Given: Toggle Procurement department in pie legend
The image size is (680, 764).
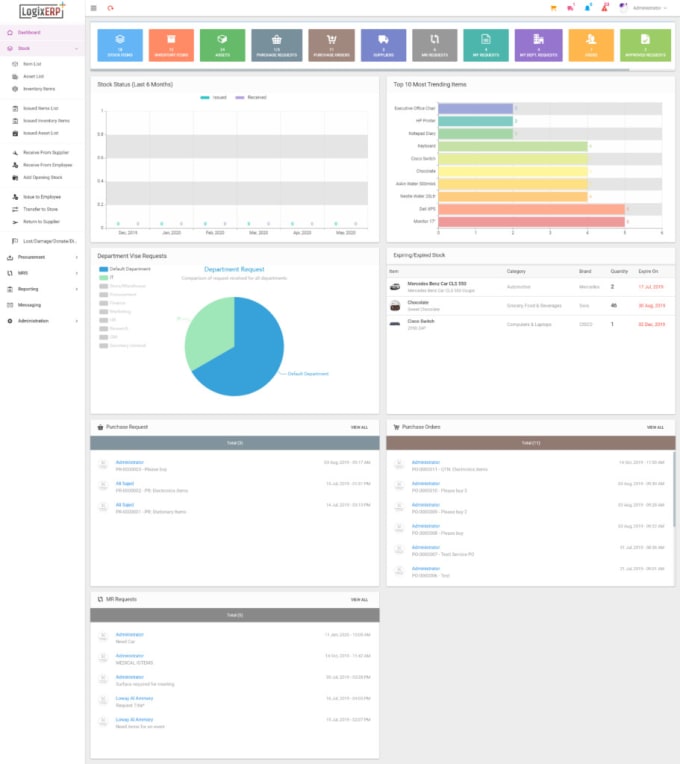Looking at the screenshot, I should pyautogui.click(x=118, y=294).
